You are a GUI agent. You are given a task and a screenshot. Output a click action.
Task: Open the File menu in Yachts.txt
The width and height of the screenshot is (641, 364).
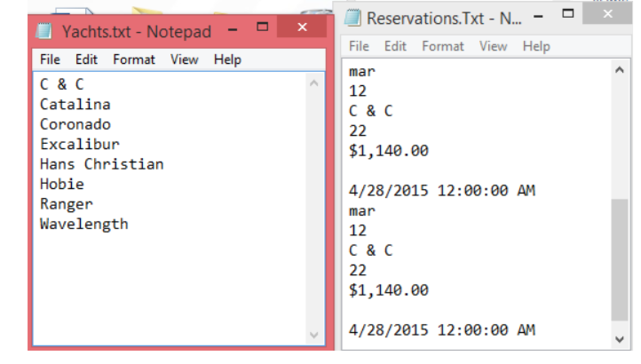point(51,59)
